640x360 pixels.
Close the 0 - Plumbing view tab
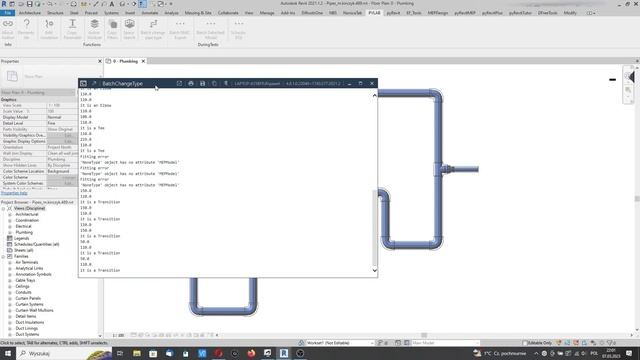click(143, 61)
